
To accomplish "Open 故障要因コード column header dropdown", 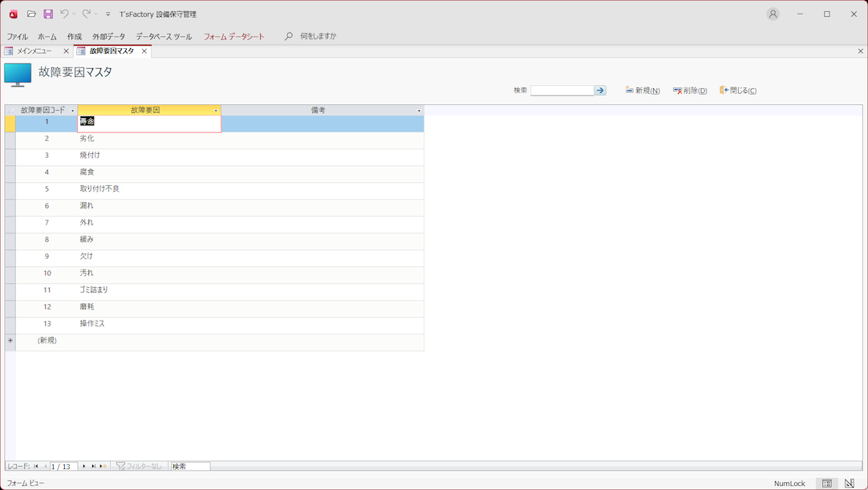I will pos(73,111).
